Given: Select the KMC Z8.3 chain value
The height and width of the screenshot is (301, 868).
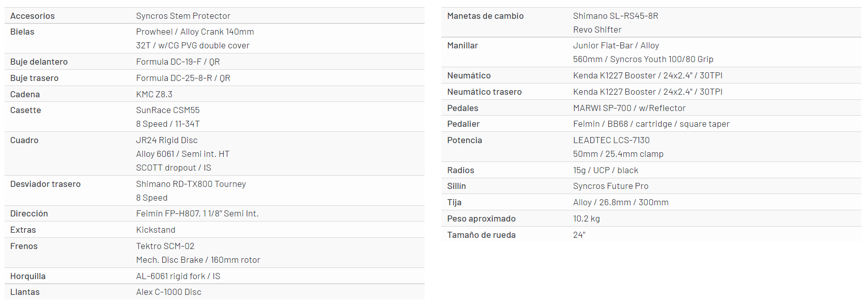Looking at the screenshot, I should click(154, 94).
